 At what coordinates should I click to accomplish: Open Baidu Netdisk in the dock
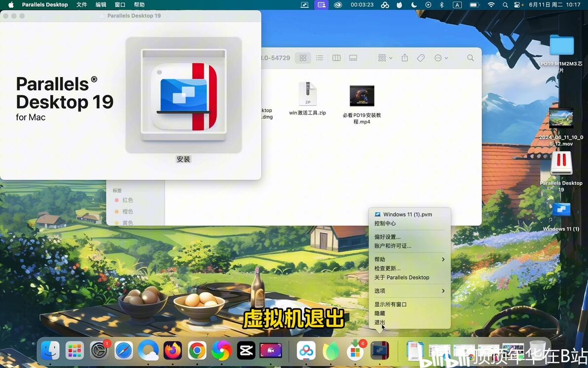pyautogui.click(x=306, y=351)
